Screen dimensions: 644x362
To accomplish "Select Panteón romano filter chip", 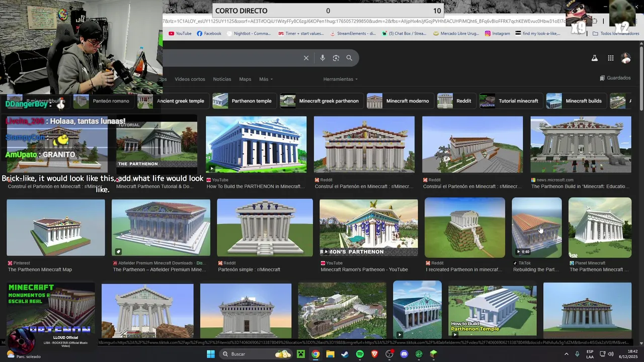I will point(103,101).
